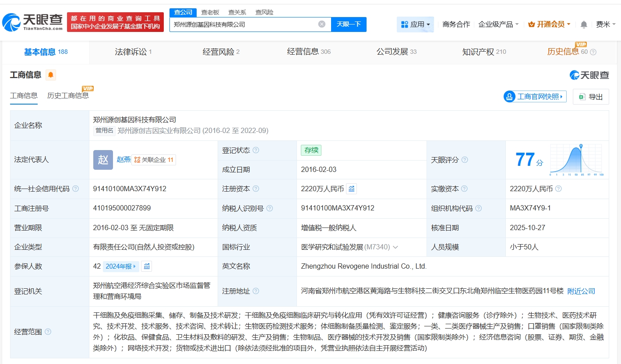Image resolution: width=621 pixels, height=364 pixels.
Task: Click 增值税一般纳税人 value
Action: 328,227
